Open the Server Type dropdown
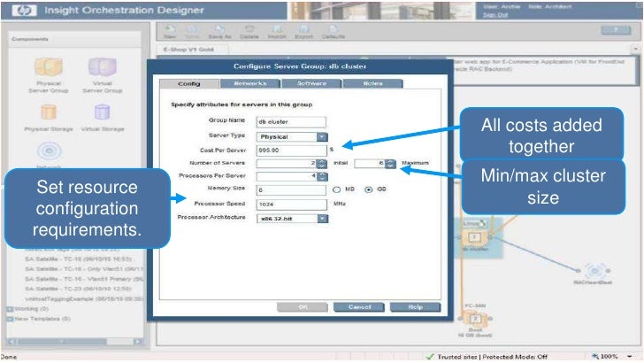644x363 pixels. pyautogui.click(x=322, y=137)
